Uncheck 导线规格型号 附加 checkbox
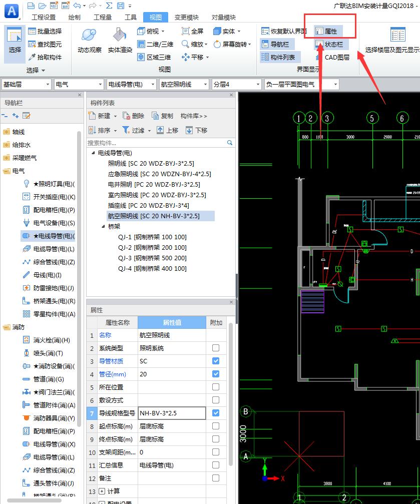 pos(216,413)
